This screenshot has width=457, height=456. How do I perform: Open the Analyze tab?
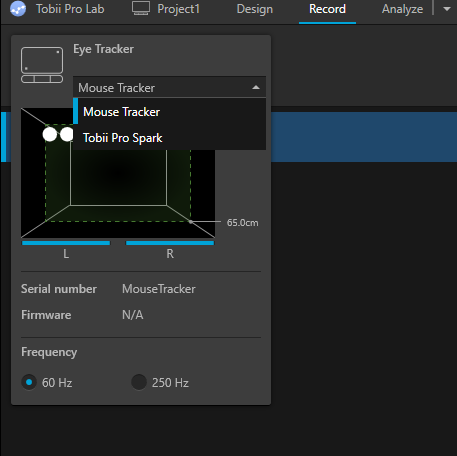pyautogui.click(x=402, y=9)
